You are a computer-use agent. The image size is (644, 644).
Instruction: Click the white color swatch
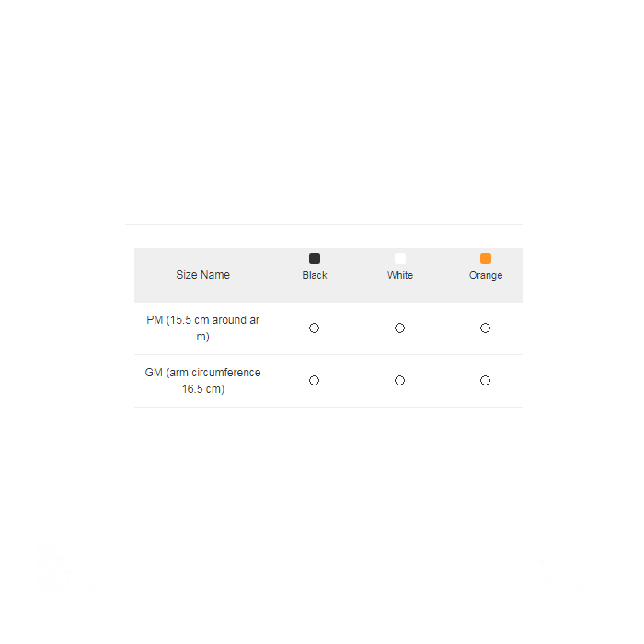400,259
